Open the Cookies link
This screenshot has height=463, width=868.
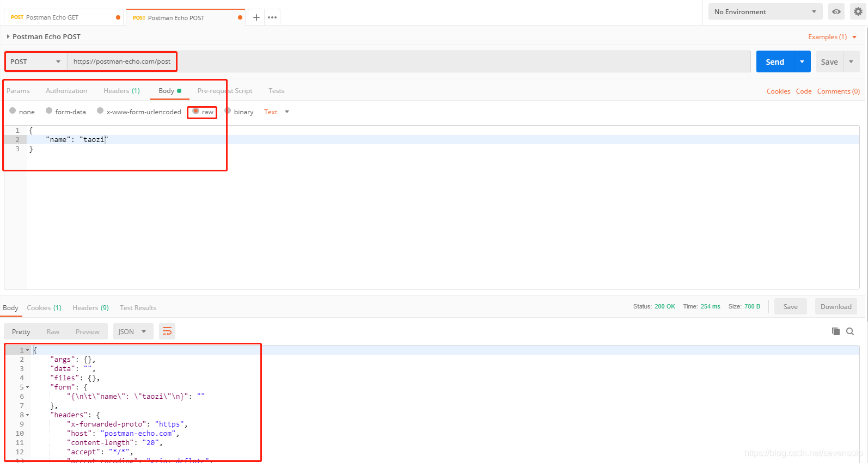778,91
